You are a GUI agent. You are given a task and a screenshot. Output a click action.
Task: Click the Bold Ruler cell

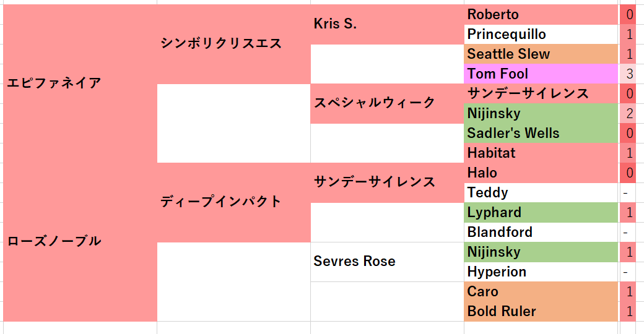(x=541, y=312)
